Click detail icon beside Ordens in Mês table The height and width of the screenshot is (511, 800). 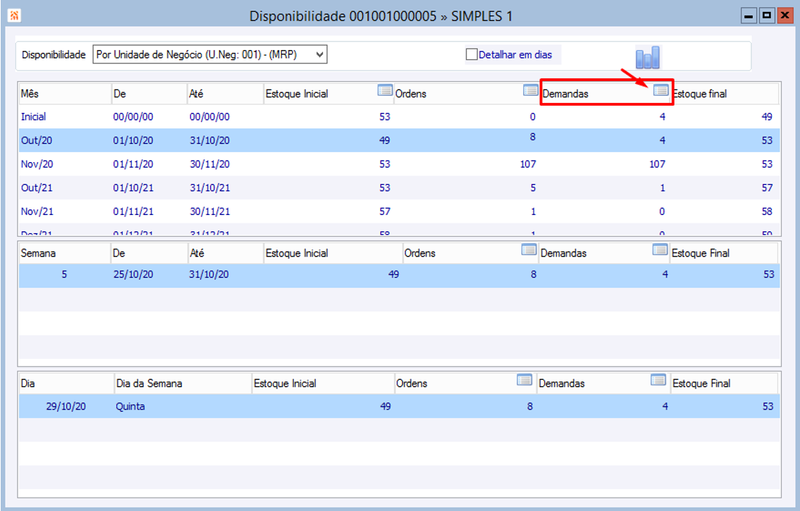tap(531, 91)
